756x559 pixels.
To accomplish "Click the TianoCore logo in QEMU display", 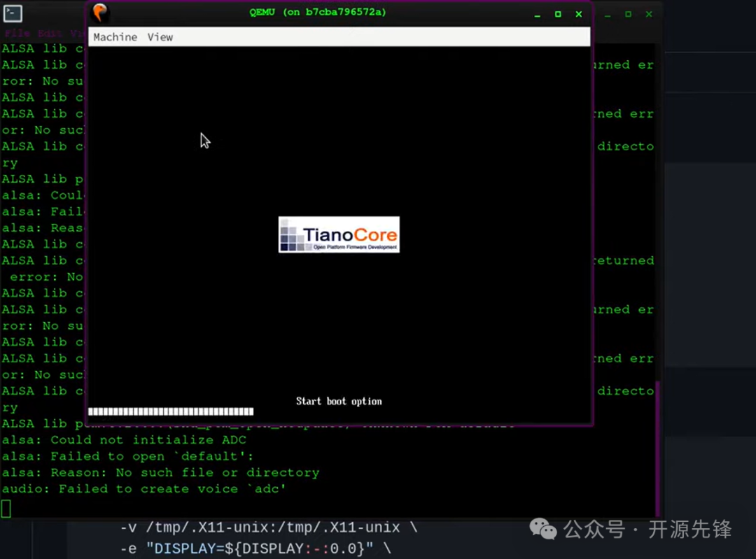I will (339, 234).
